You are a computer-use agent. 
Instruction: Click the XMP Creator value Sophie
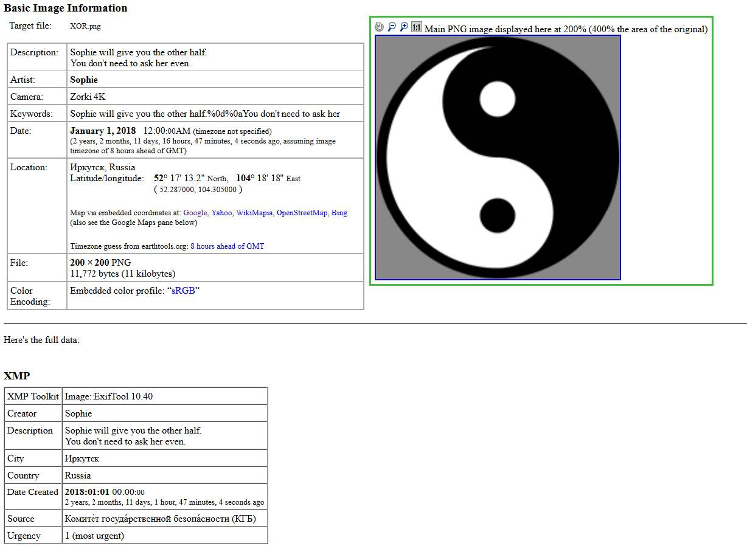click(78, 413)
